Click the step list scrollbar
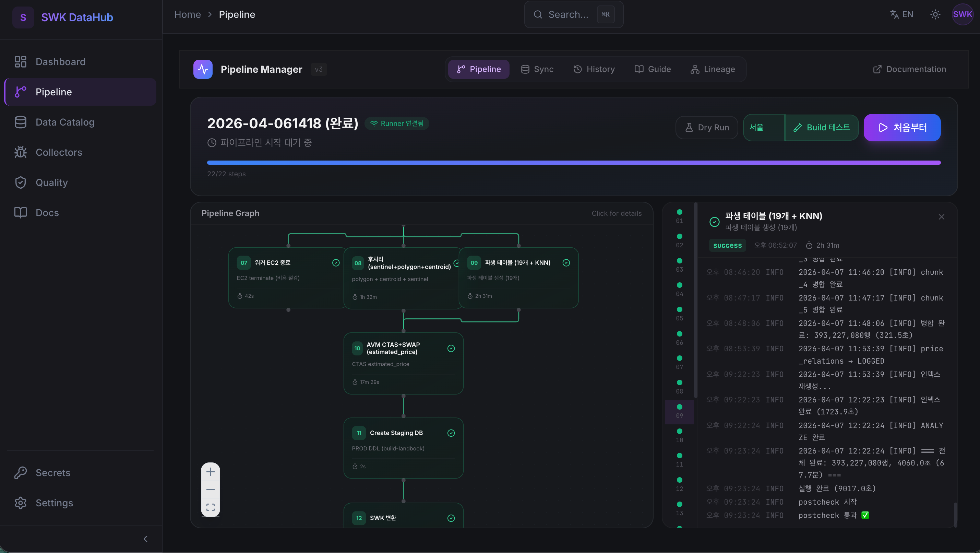 point(696,301)
